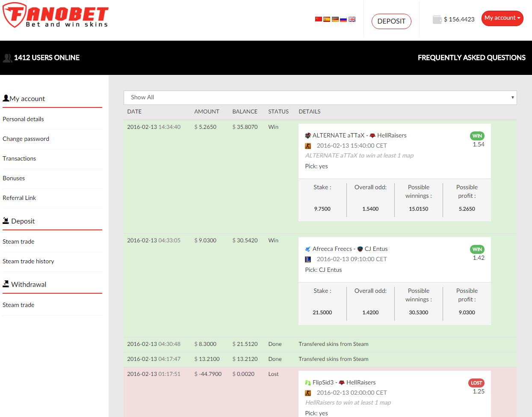Open Frequently Asked Questions
The height and width of the screenshot is (417, 532).
click(472, 58)
